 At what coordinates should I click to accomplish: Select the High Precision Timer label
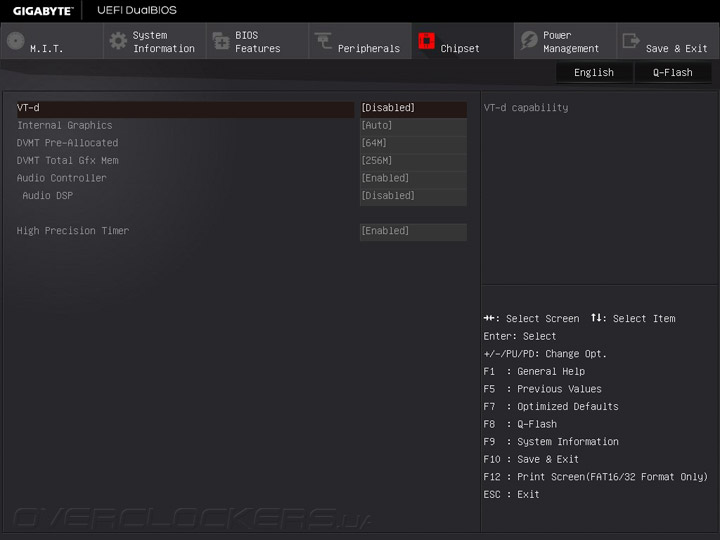tap(73, 231)
